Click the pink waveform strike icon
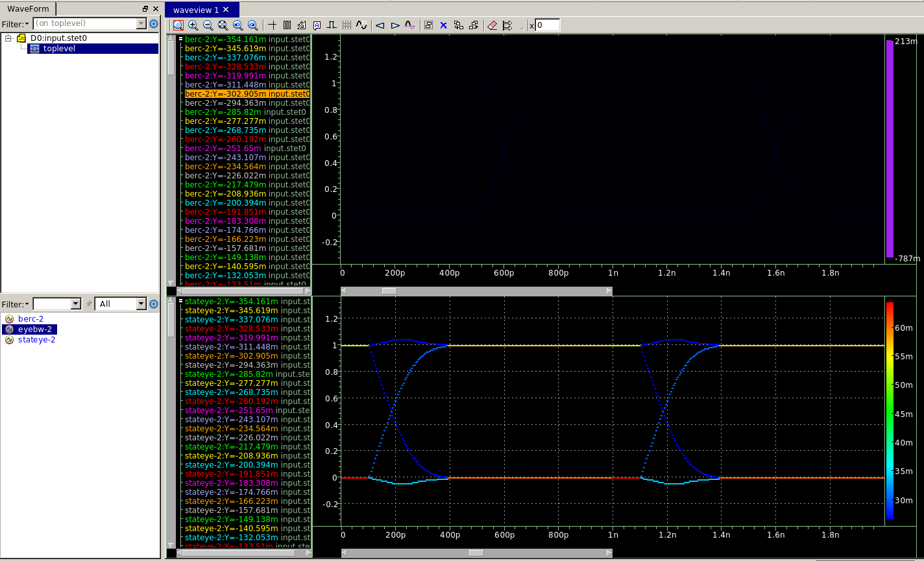This screenshot has height=561, width=924. (x=409, y=25)
